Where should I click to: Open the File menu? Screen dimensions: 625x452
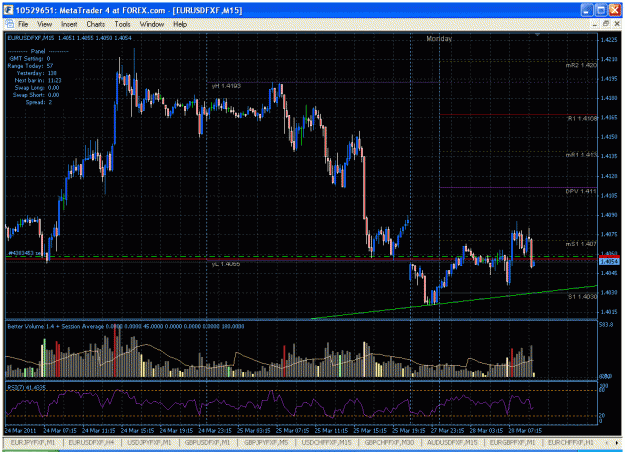(23, 24)
